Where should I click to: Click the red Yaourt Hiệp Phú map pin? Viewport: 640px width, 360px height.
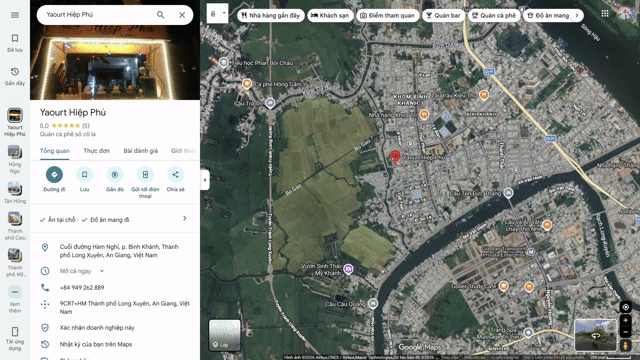click(x=395, y=157)
